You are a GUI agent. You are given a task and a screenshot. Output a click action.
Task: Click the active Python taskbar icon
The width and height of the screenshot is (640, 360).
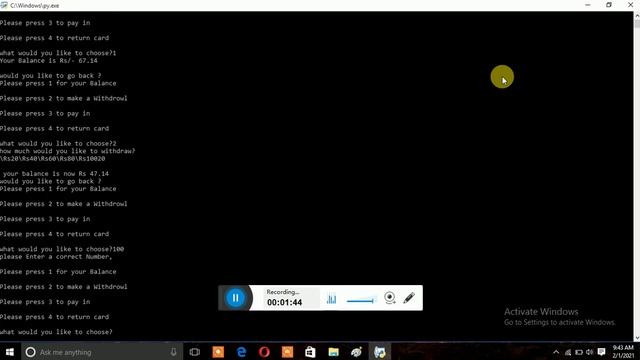(x=380, y=352)
